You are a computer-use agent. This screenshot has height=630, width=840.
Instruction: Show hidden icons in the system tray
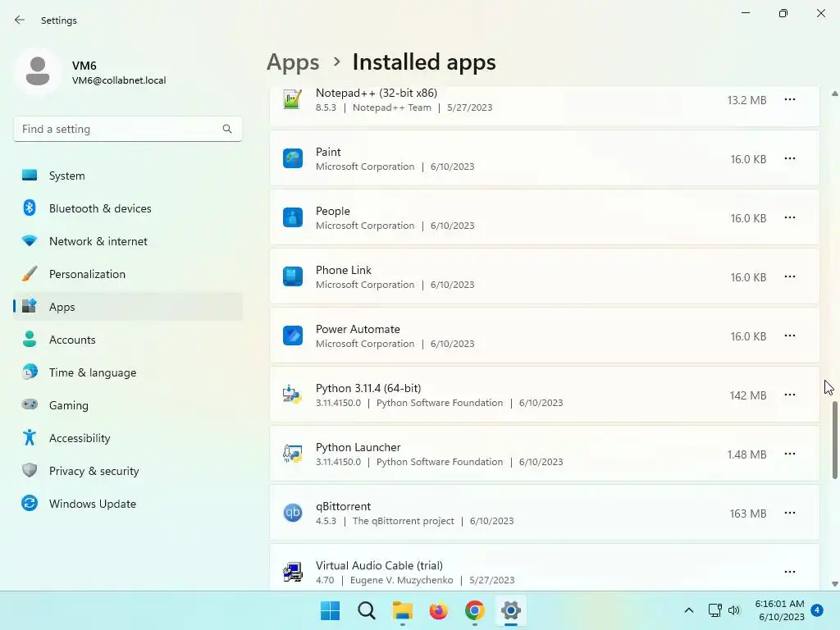689,610
